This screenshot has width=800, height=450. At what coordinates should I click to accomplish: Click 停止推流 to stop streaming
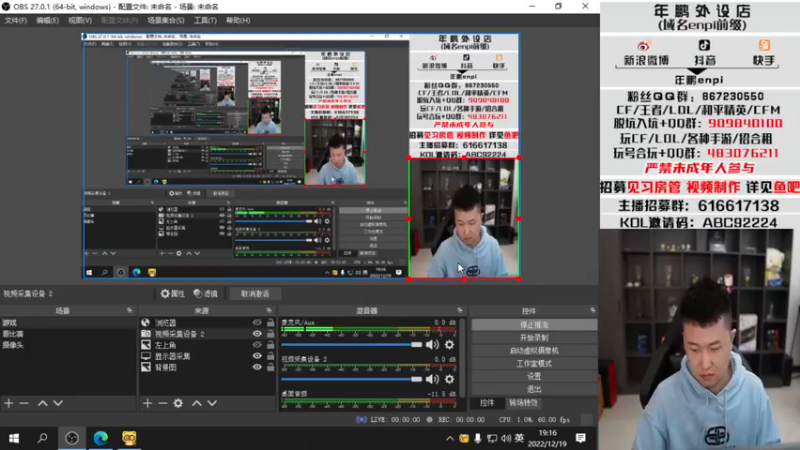pos(534,324)
